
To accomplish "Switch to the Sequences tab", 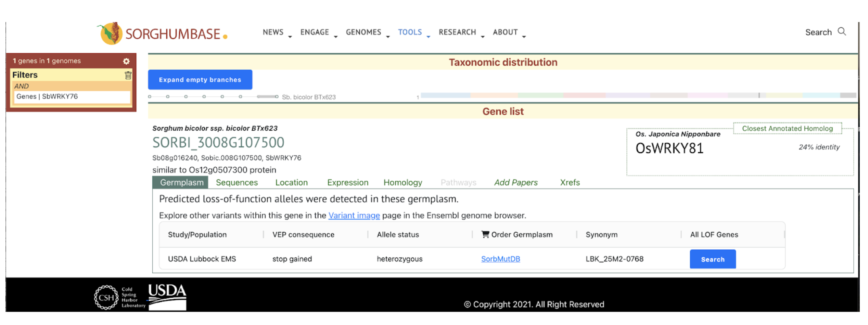I will (237, 183).
